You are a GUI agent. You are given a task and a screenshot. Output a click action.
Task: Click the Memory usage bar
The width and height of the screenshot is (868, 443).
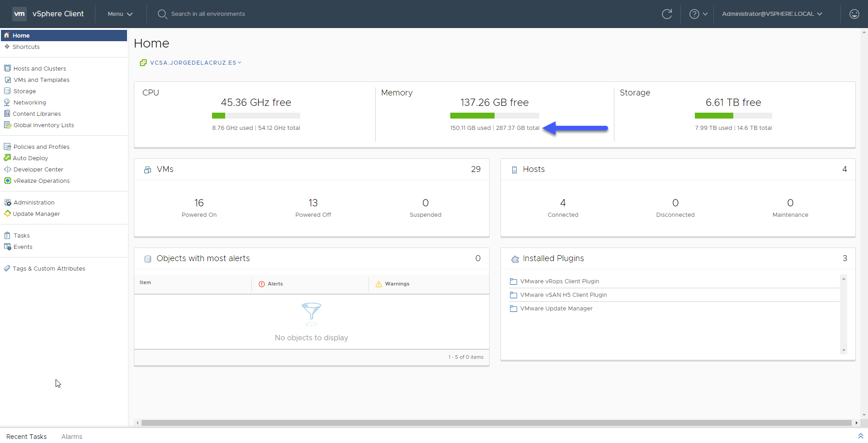495,116
